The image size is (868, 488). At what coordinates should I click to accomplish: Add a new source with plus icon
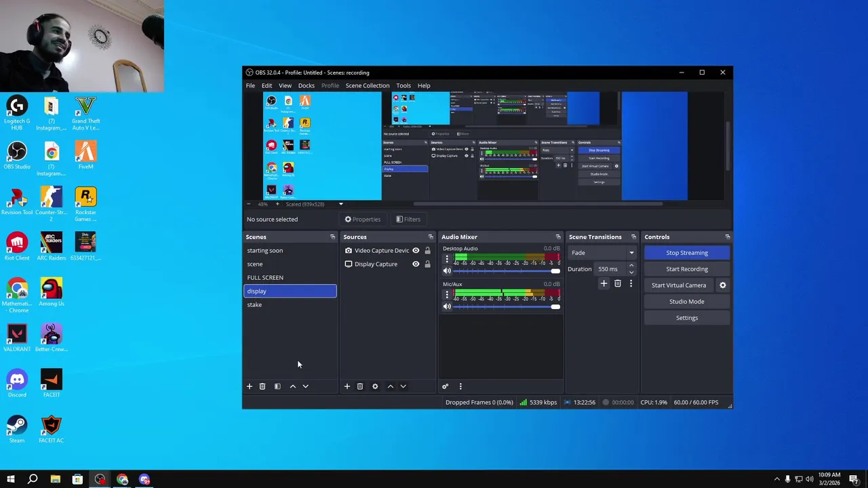point(347,386)
